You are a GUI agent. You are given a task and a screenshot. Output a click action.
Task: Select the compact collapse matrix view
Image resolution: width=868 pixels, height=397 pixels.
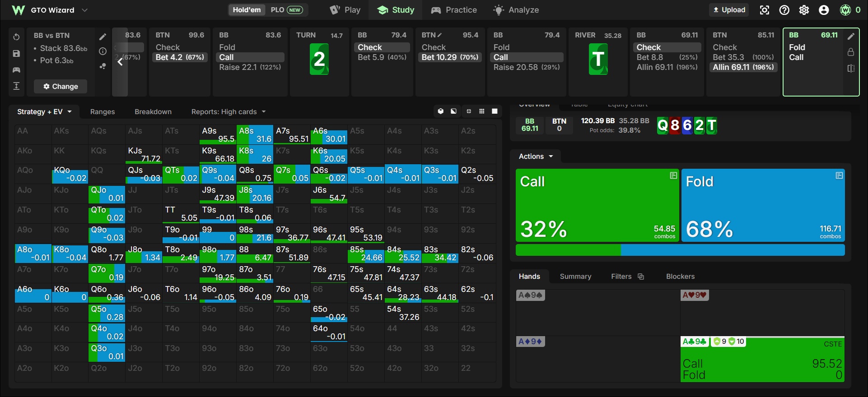click(x=469, y=111)
